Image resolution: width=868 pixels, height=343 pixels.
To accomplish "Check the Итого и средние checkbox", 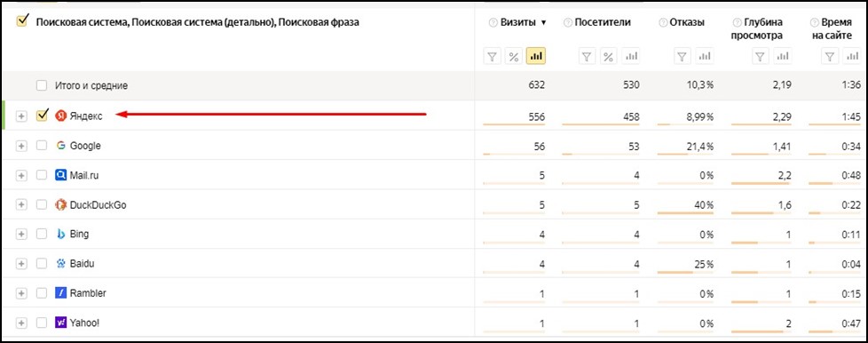I will tap(42, 86).
